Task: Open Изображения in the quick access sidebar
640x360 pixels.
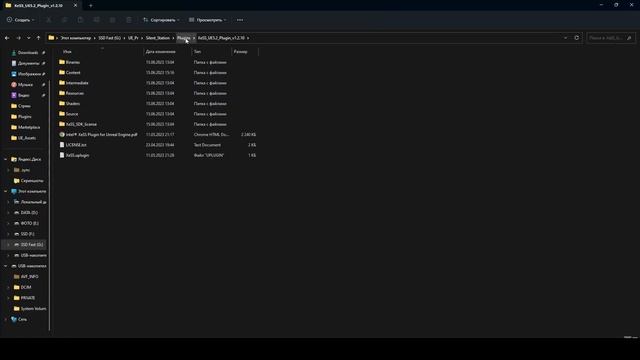Action: (29, 74)
